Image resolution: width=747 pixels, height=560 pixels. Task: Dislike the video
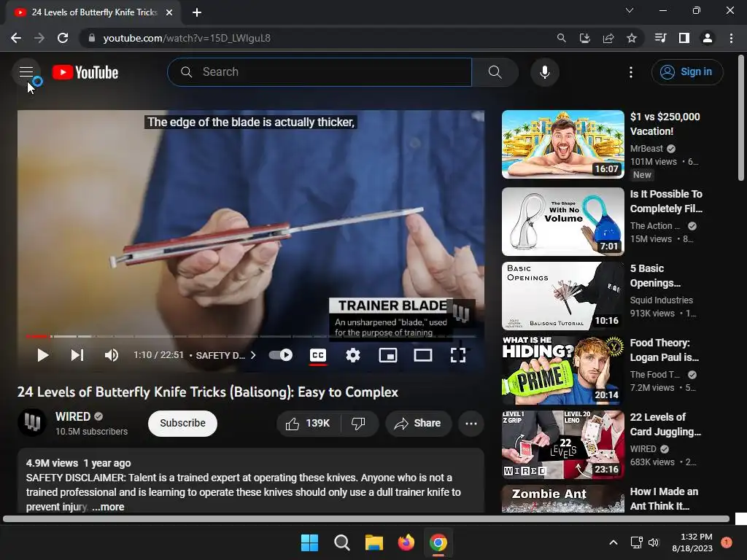pos(358,424)
